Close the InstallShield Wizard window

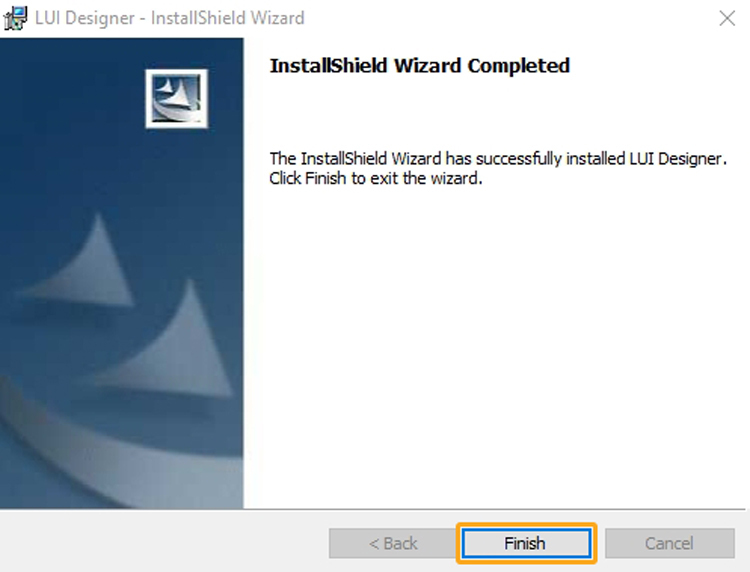point(727,18)
